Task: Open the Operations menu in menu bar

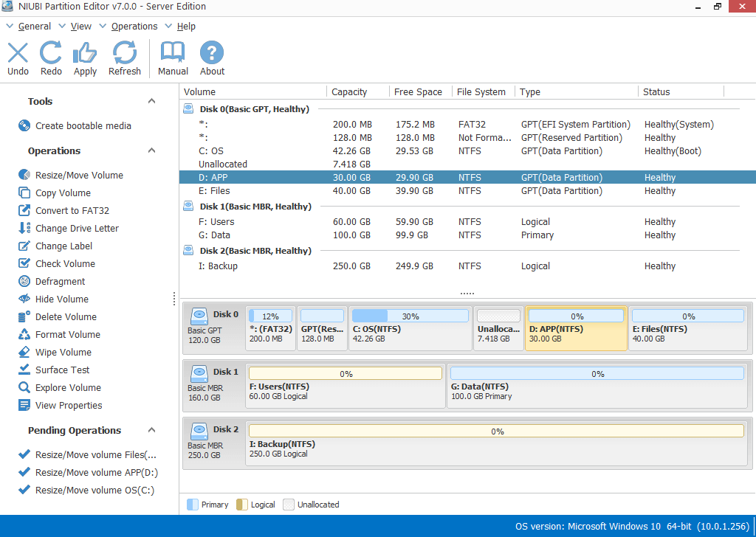Action: coord(134,27)
